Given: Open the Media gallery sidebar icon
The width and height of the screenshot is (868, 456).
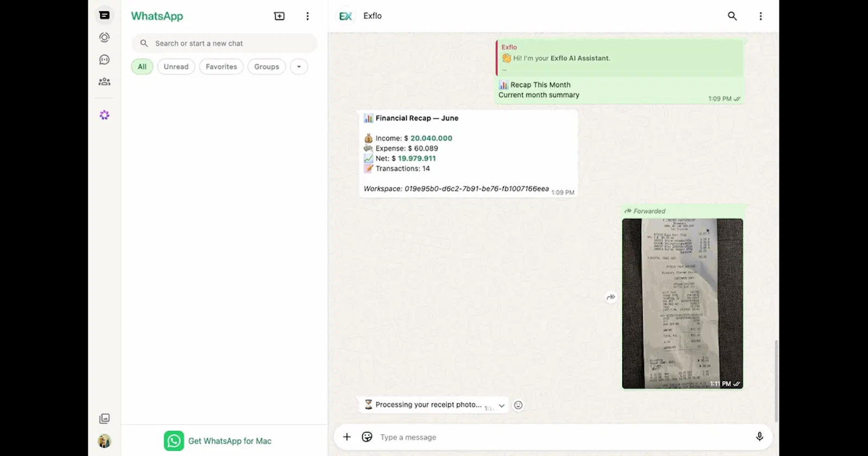Looking at the screenshot, I should [x=105, y=419].
